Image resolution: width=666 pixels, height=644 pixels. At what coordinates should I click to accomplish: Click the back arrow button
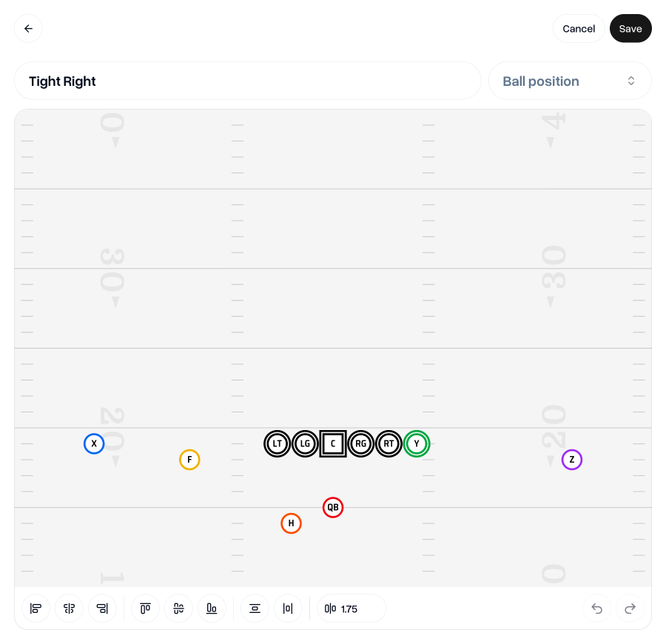[28, 29]
